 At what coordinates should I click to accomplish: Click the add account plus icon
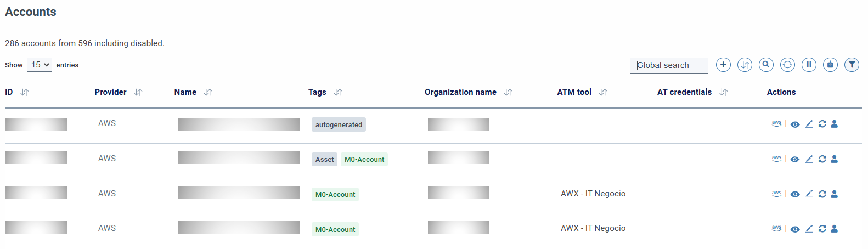[x=723, y=65]
